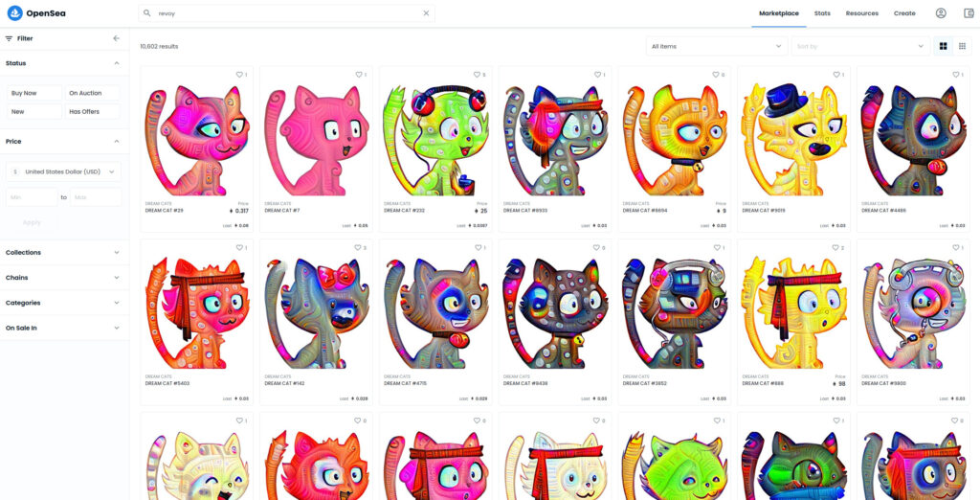980x500 pixels.
Task: Toggle the On Auction status filter
Action: pyautogui.click(x=93, y=93)
